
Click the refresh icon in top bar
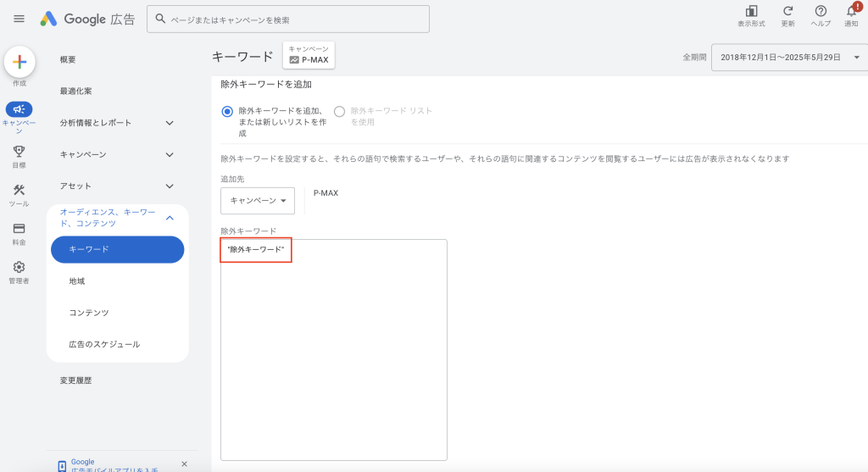(x=787, y=11)
